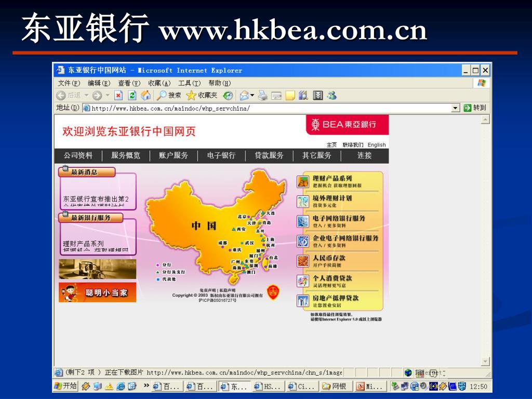Expand the Mail button dropdown arrow
Screen dimensions: 532x399
tap(252, 96)
